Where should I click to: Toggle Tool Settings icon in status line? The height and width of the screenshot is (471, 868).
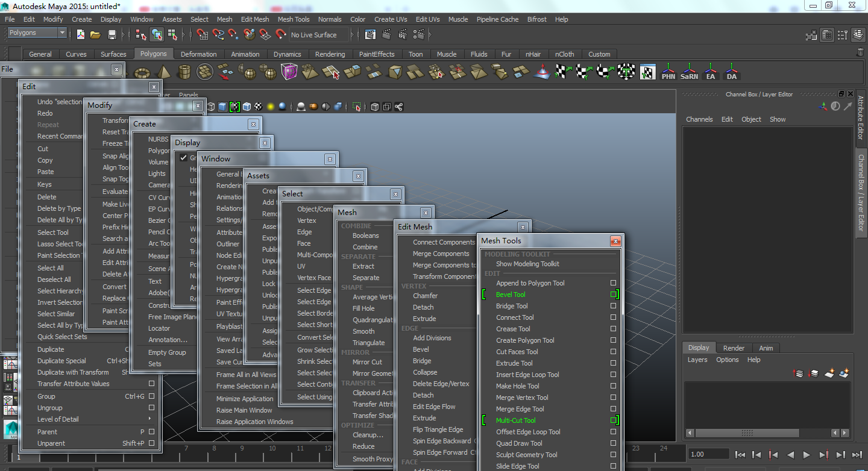[842, 34]
